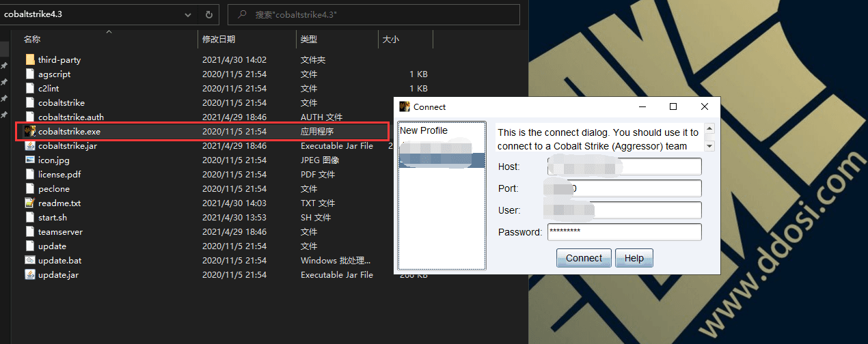Select the update file icon
The image size is (868, 344).
[29, 246]
